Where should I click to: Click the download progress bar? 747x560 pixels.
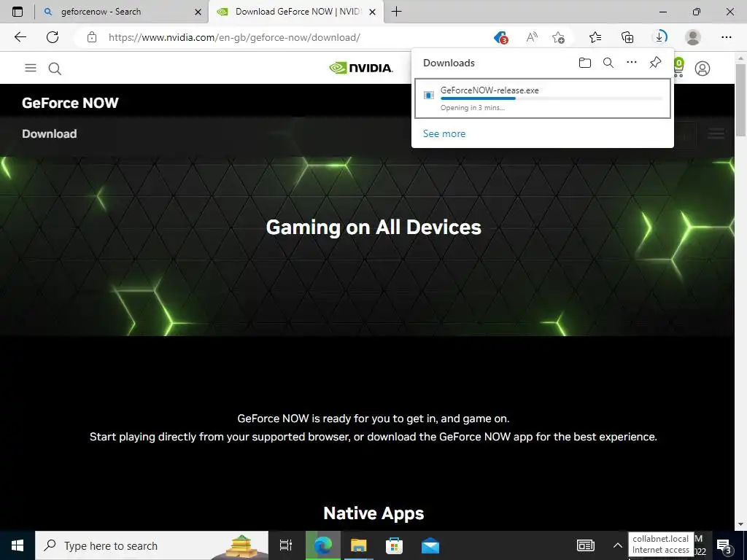tap(551, 98)
